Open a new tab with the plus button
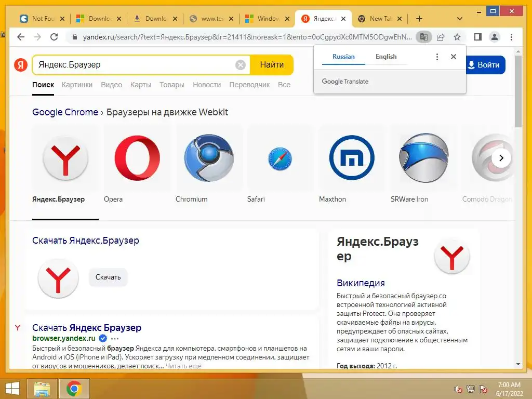Viewport: 532px width, 399px height. 419,19
